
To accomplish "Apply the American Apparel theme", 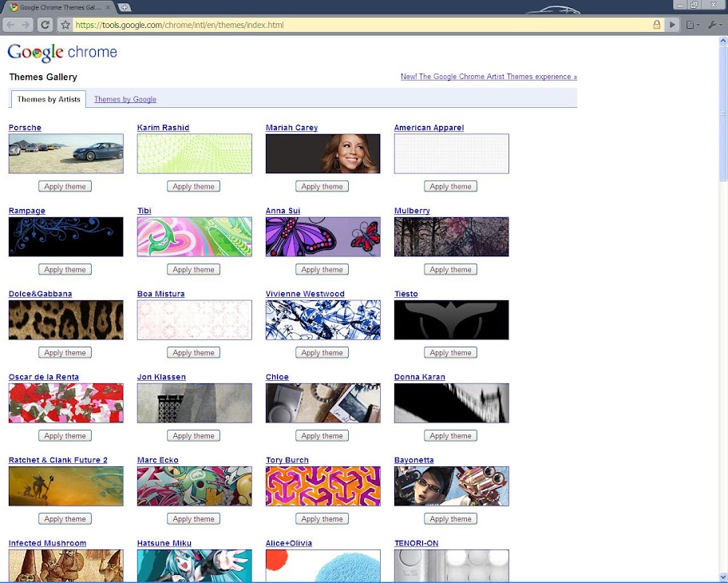I will tap(450, 186).
